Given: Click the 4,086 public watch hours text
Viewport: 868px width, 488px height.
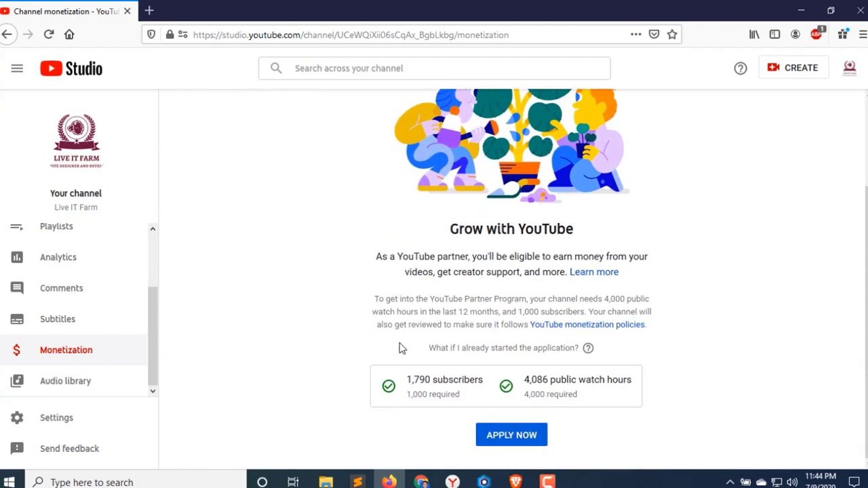Looking at the screenshot, I should (x=578, y=380).
